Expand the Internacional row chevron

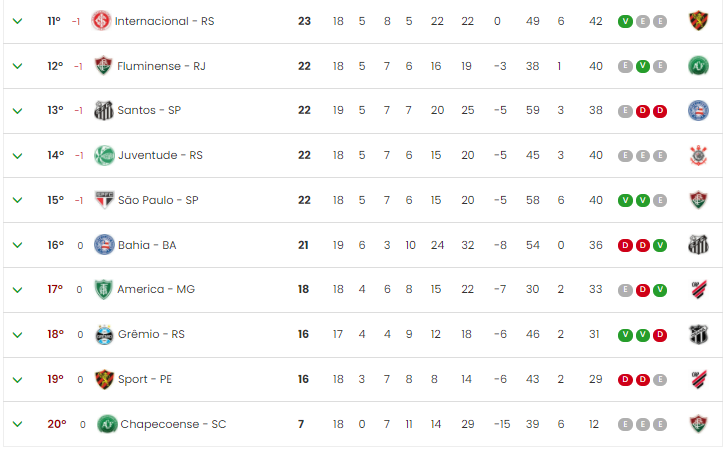pos(17,21)
